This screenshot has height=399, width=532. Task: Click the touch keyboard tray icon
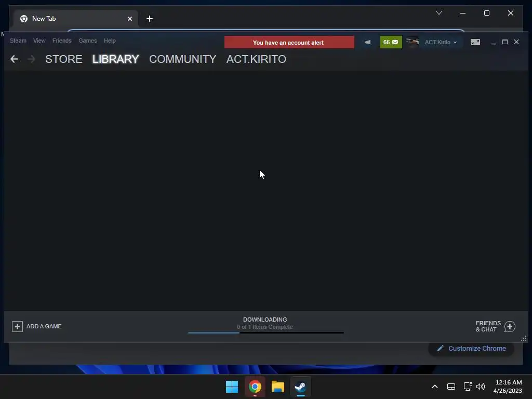451,387
